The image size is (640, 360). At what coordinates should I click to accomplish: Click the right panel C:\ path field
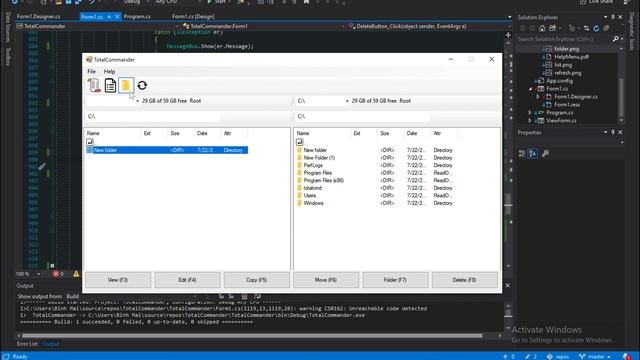(x=363, y=117)
